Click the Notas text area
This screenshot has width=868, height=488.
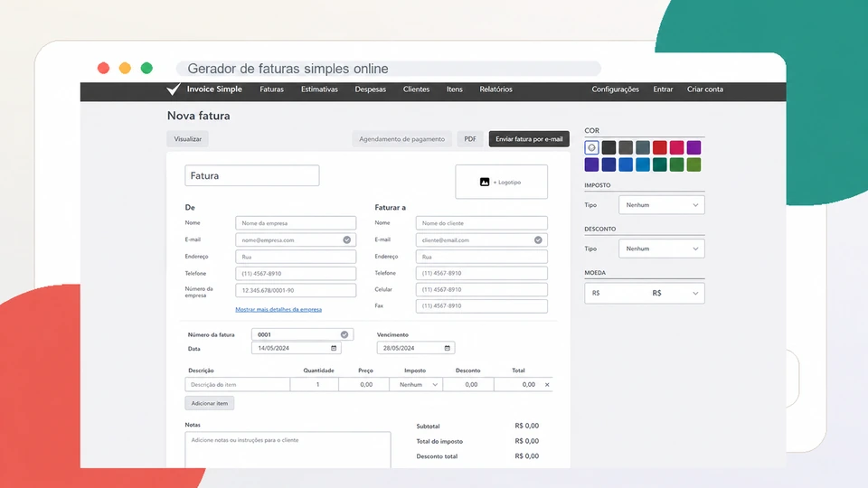click(x=288, y=450)
